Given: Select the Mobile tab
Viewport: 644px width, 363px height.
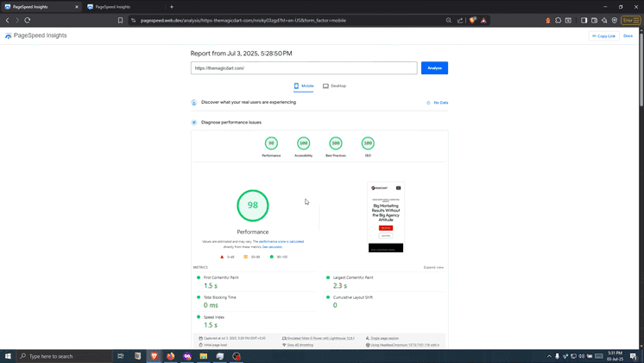Looking at the screenshot, I should (x=303, y=86).
